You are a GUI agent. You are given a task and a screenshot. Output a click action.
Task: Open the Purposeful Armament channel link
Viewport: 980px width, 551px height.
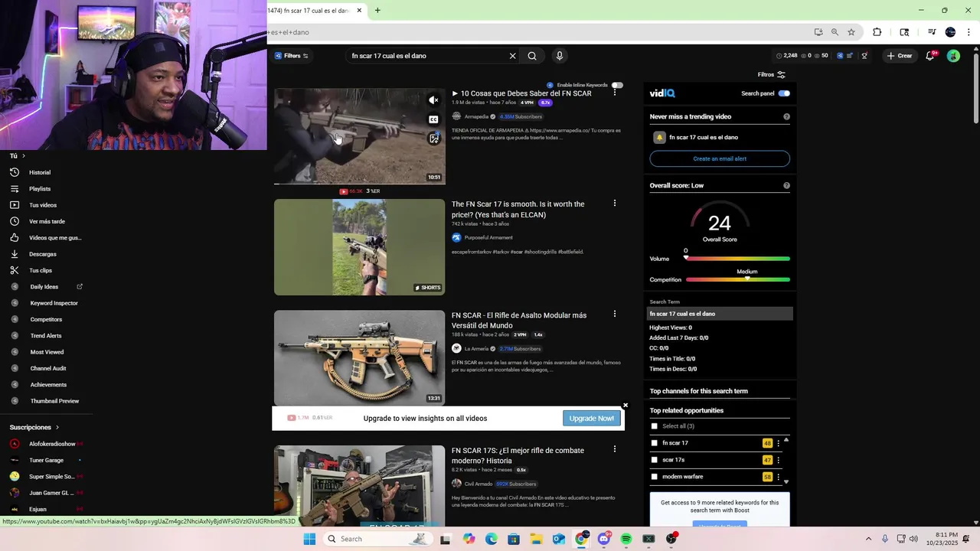coord(488,238)
